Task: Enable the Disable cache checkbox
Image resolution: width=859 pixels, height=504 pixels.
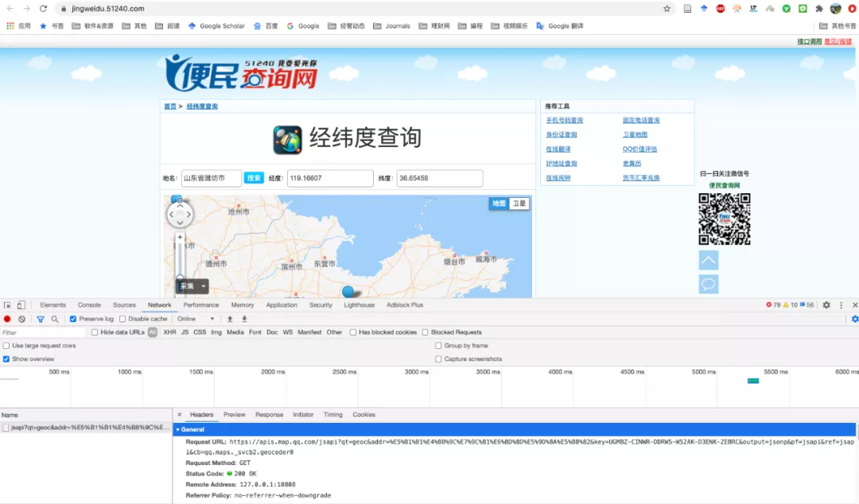Action: coord(122,319)
